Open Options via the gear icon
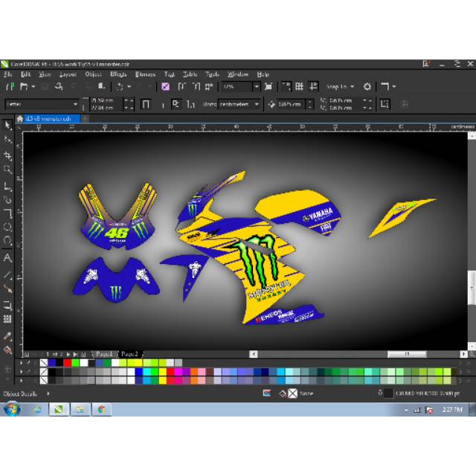 367,87
